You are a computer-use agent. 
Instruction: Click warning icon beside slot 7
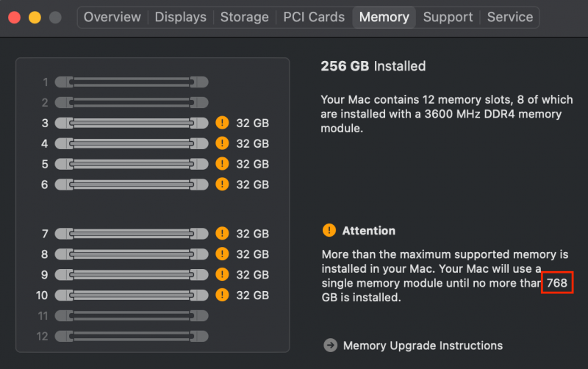[222, 234]
